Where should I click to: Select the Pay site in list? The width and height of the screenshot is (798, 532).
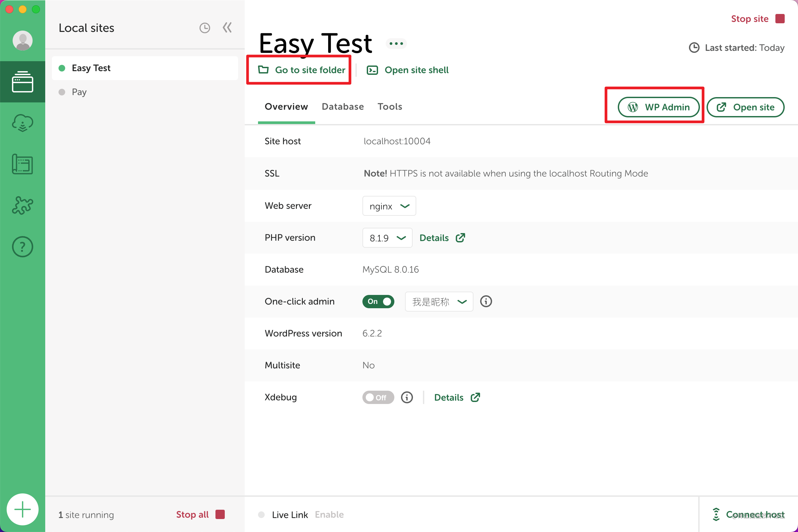click(79, 92)
